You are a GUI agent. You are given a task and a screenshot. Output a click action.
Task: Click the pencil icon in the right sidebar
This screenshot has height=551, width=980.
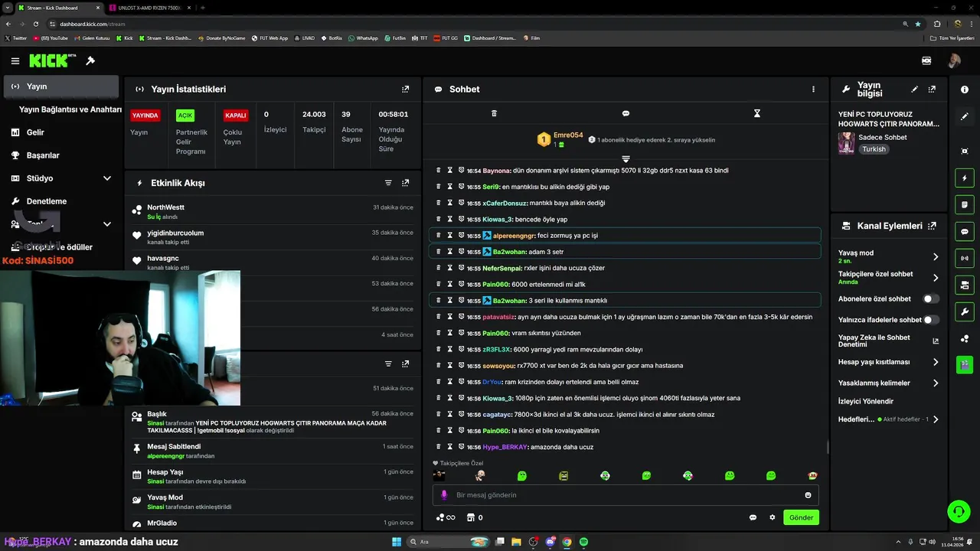(x=965, y=117)
